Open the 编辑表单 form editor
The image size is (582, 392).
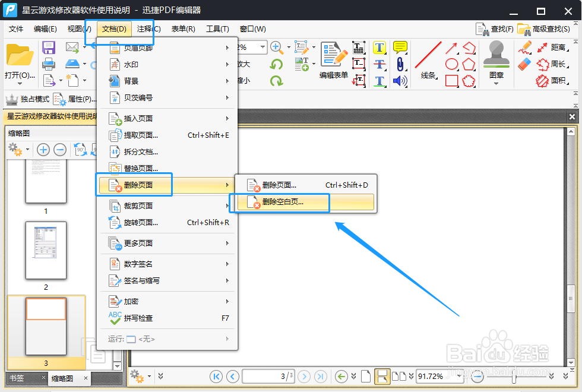(334, 60)
